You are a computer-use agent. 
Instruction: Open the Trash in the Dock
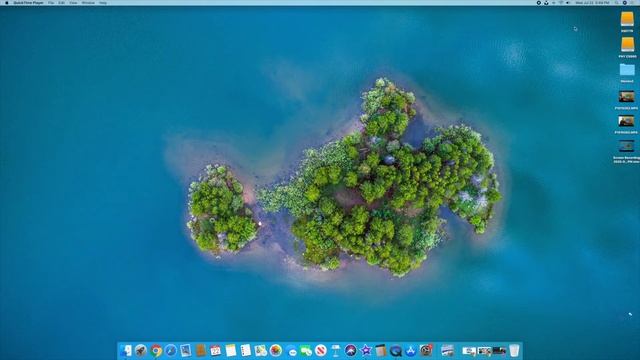514,351
